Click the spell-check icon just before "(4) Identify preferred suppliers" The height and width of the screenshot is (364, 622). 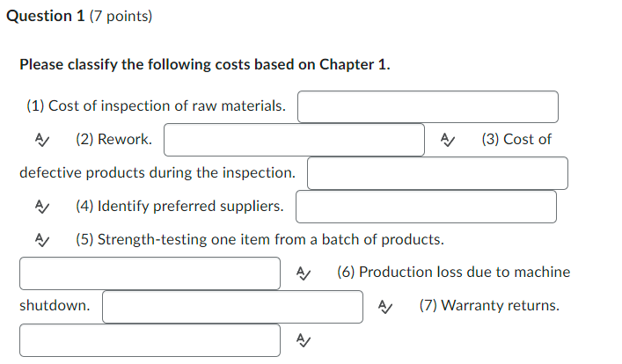point(42,207)
